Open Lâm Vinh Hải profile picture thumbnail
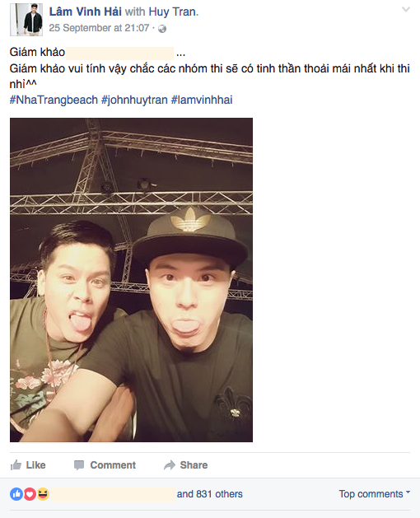 tap(26, 20)
